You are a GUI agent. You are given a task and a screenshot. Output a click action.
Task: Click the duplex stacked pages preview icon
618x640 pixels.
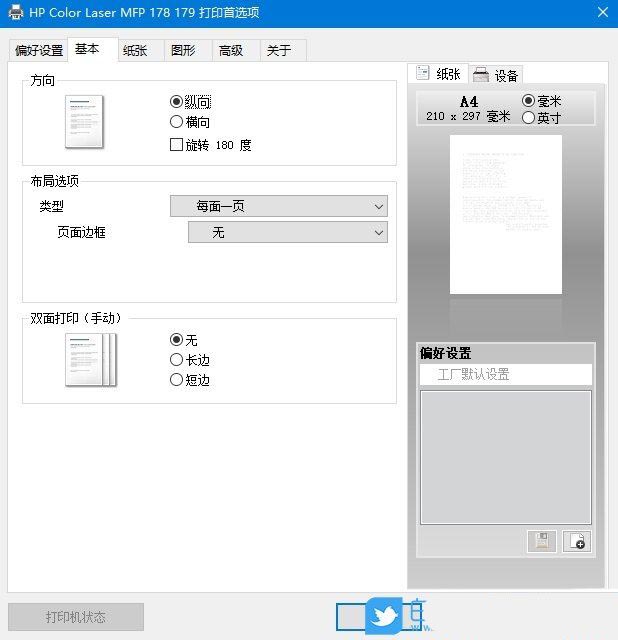91,360
